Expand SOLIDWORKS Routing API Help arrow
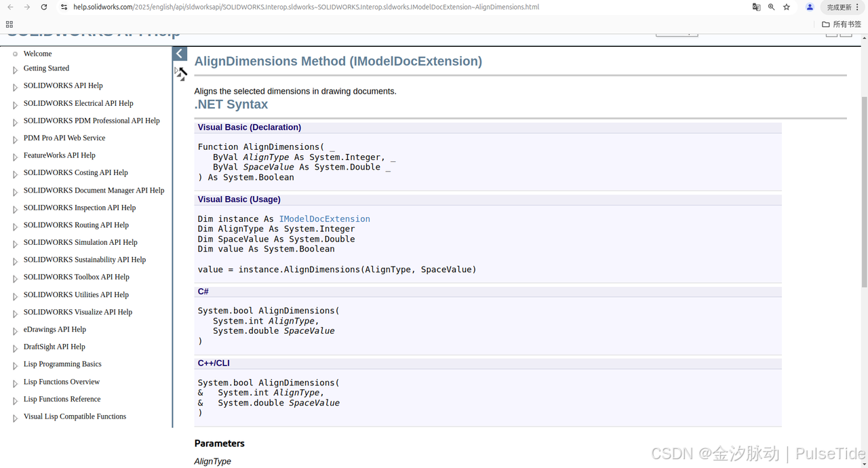Viewport: 868px width, 468px height. coord(15,227)
